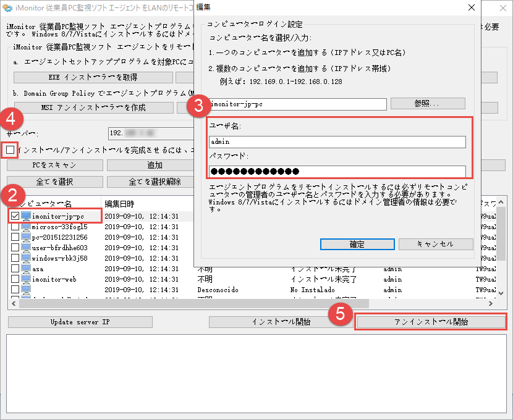The image size is (513, 420).
Task: Click the computer icon of the unnamed row
Action: point(26,289)
